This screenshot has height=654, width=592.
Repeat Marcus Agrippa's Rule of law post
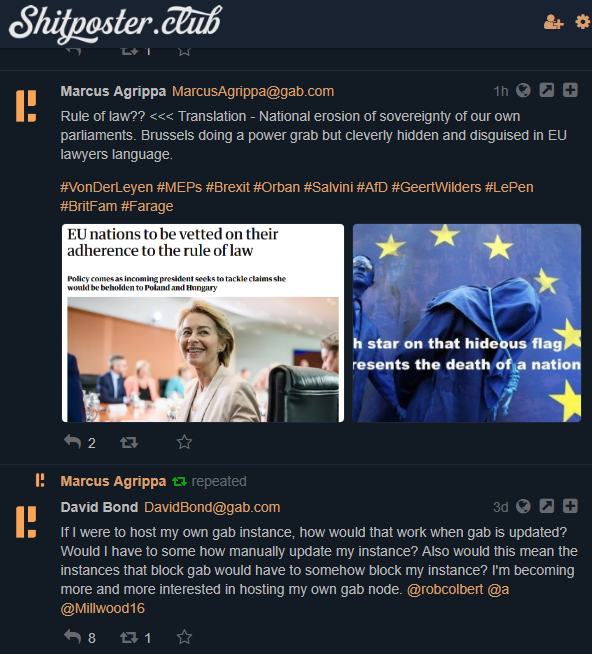[129, 442]
